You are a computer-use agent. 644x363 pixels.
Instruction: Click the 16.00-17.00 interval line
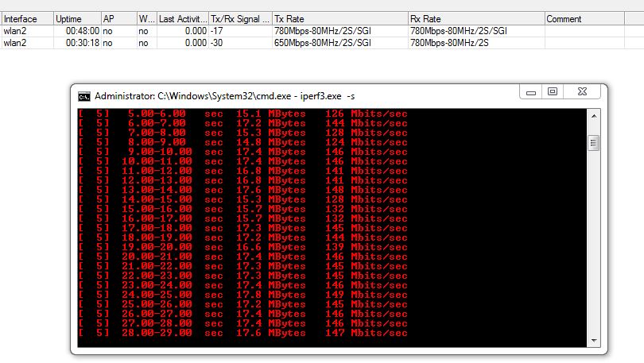243,218
